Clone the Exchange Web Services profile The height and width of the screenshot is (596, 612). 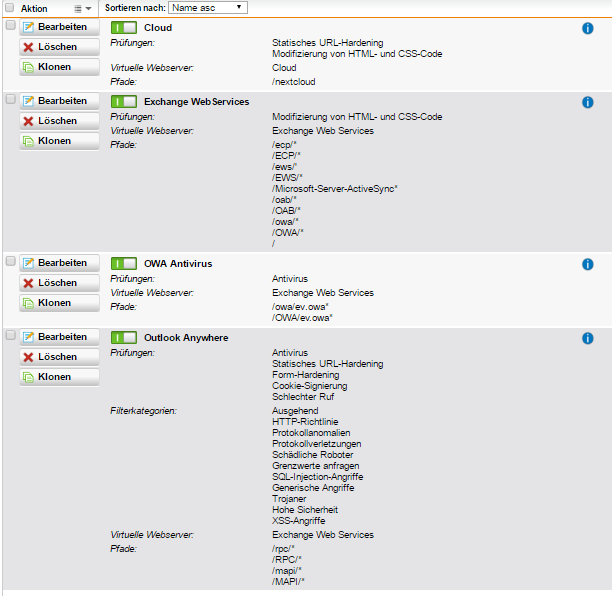point(59,141)
